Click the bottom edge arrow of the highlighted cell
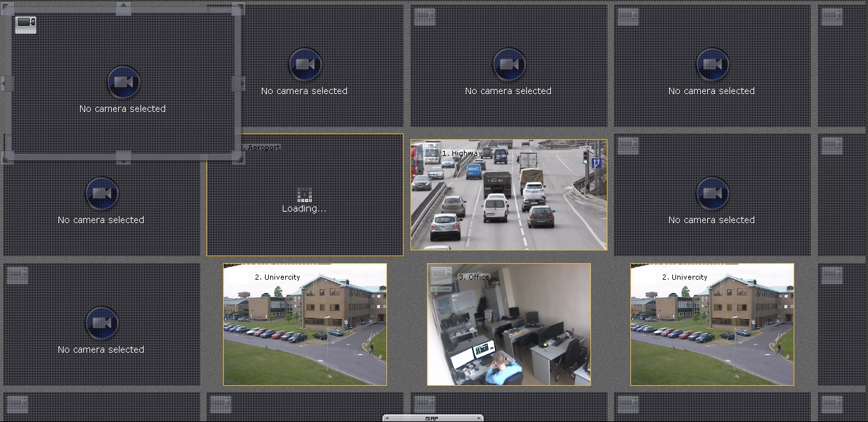The width and height of the screenshot is (868, 422). pos(123,158)
